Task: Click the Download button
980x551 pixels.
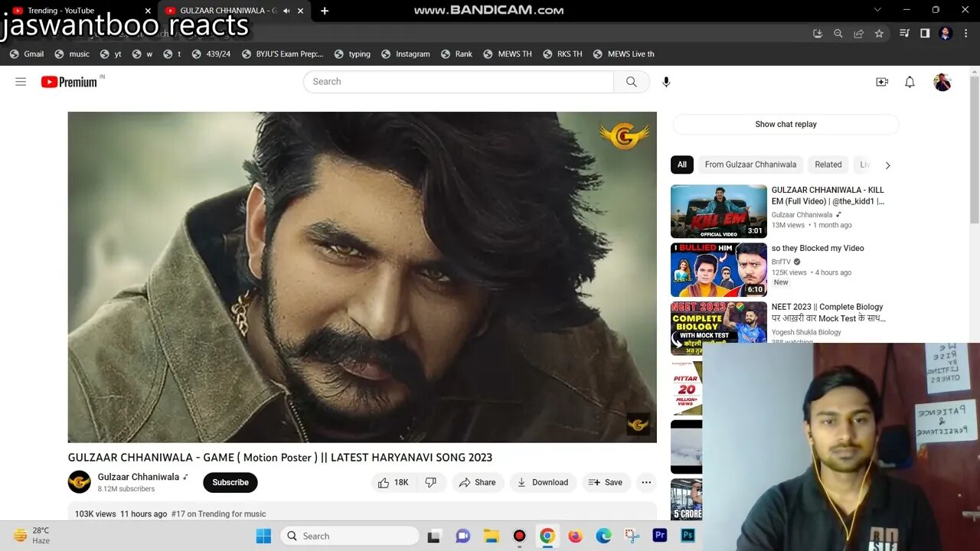Action: tap(543, 482)
